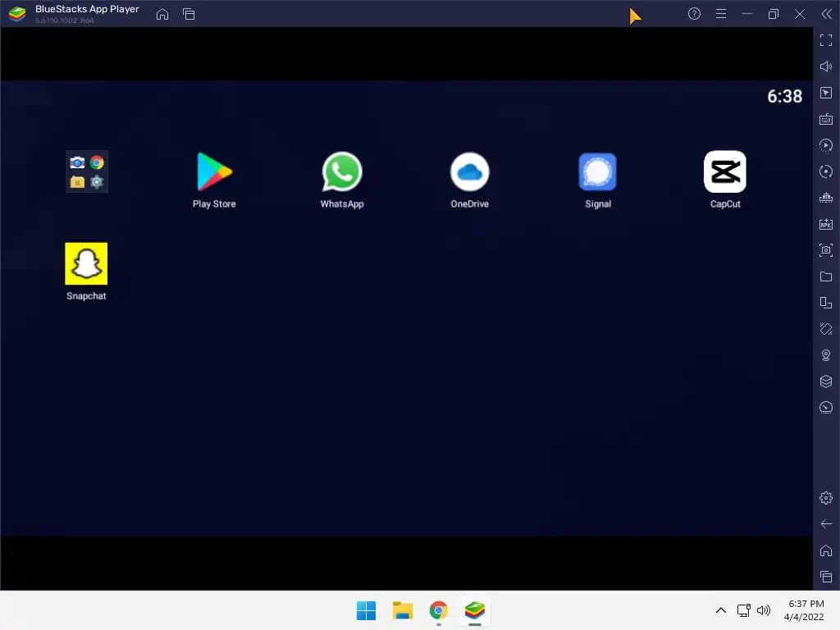The image size is (840, 630).
Task: Toggle eco mode speedometer icon
Action: point(825,408)
